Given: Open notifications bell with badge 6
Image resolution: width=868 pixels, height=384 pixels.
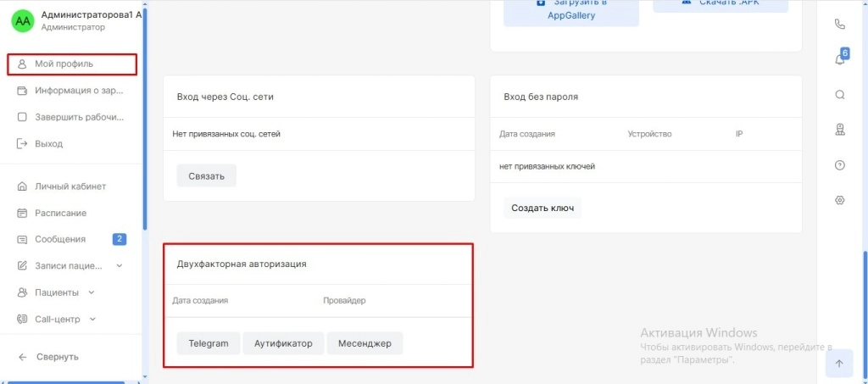Looking at the screenshot, I should [x=840, y=59].
